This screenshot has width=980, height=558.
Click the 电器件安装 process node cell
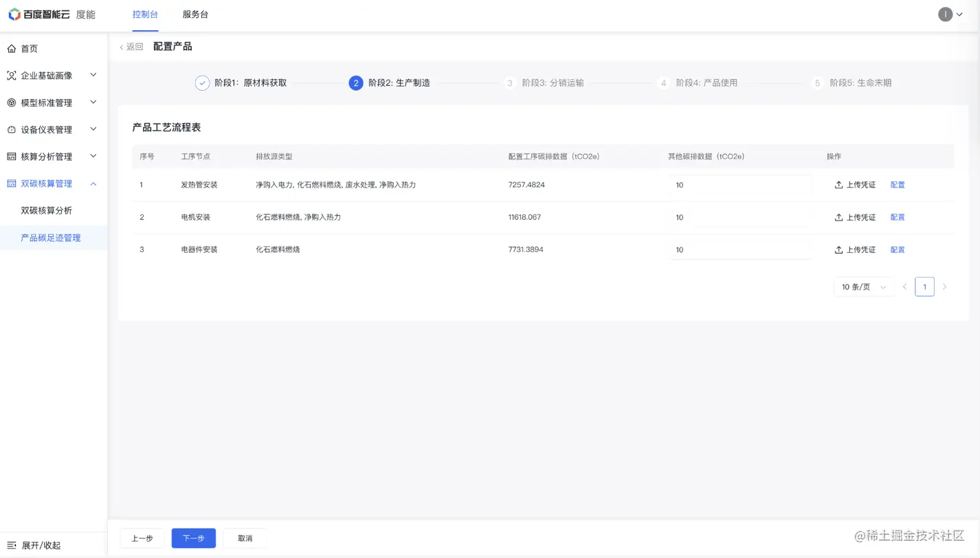pos(199,250)
